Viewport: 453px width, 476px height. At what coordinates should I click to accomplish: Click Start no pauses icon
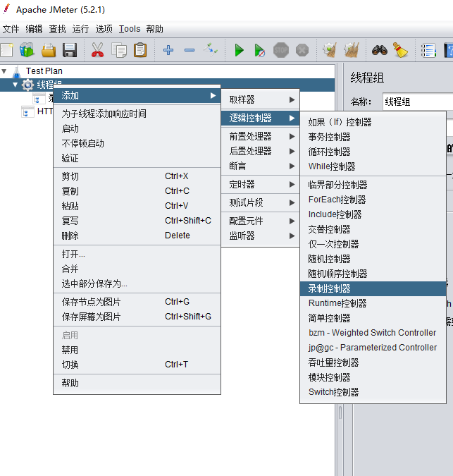coord(259,50)
